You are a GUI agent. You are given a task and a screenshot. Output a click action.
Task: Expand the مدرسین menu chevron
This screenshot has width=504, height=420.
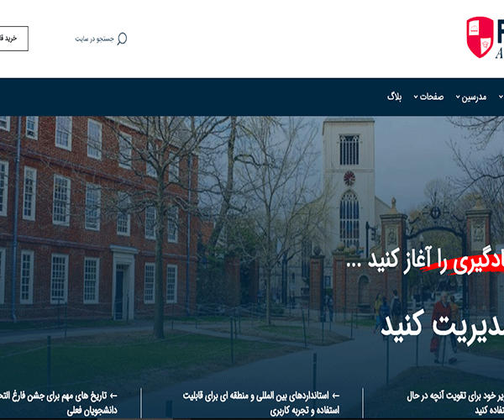[x=458, y=97]
